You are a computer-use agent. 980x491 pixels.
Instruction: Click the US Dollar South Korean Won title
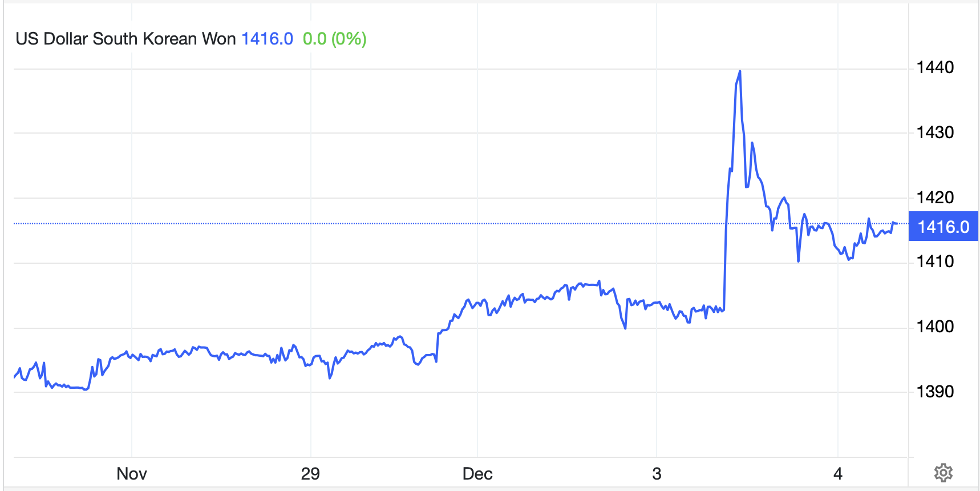125,39
